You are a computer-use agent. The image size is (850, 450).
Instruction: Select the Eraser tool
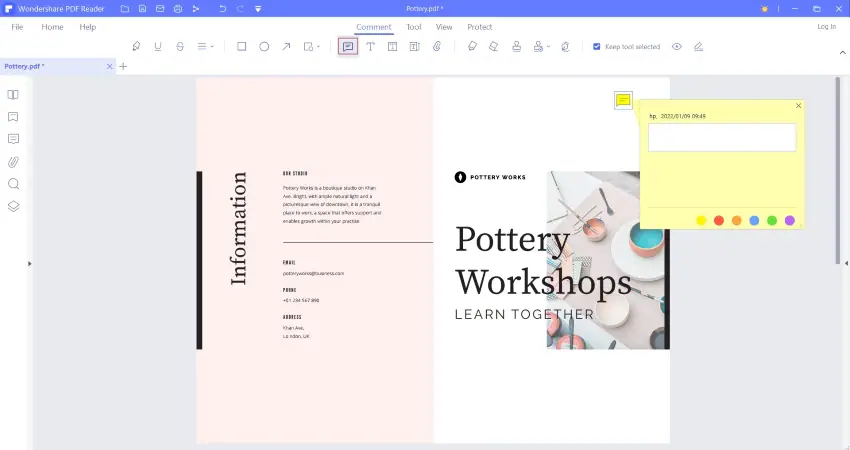pos(494,47)
